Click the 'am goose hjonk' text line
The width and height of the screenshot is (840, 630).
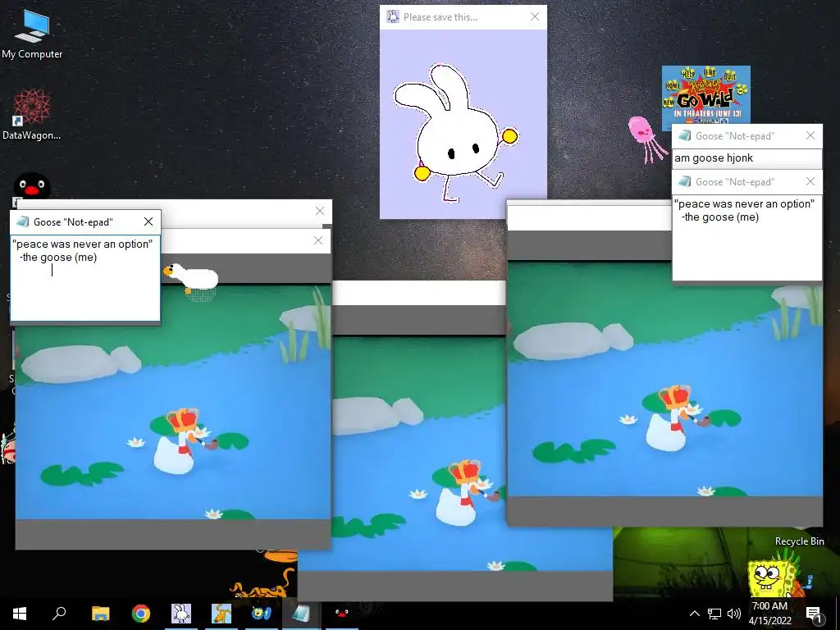click(x=714, y=158)
